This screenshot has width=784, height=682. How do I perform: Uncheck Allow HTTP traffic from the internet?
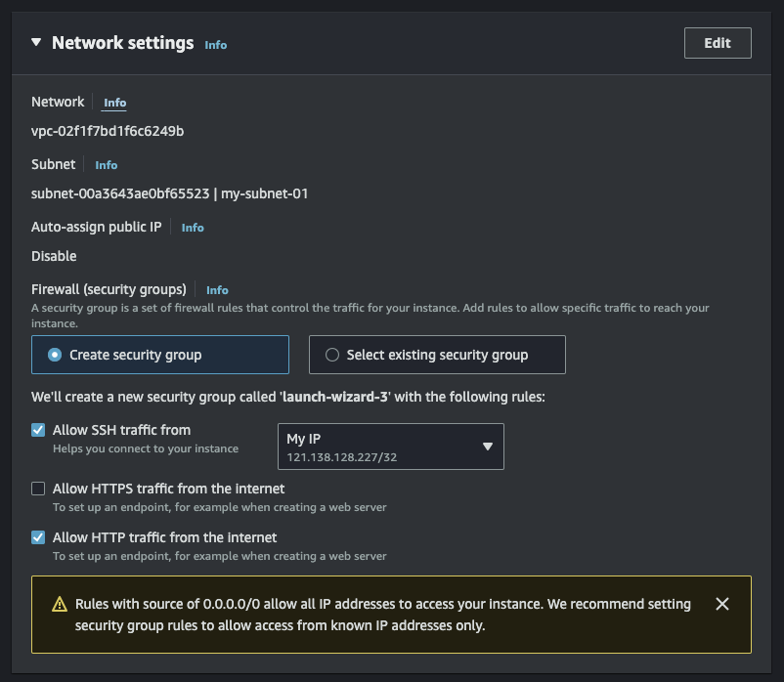[x=38, y=537]
